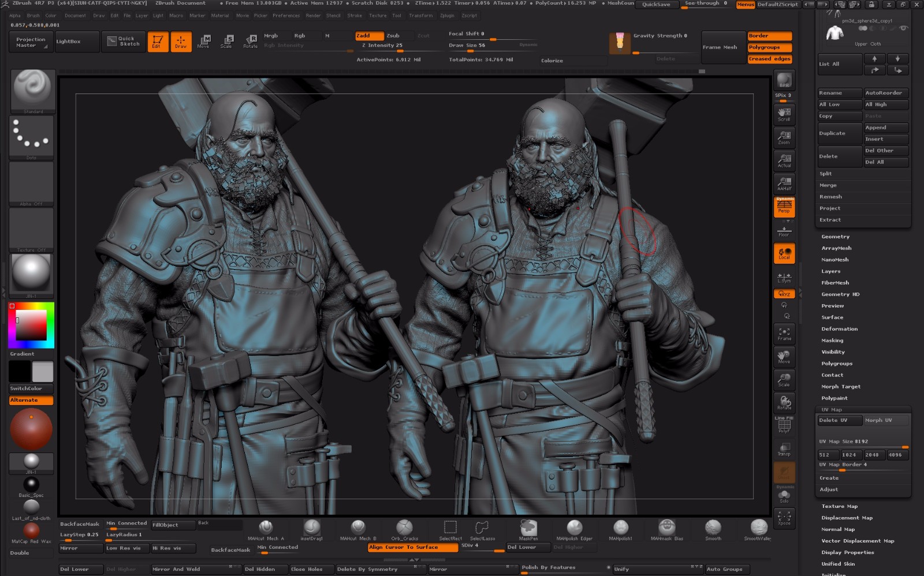924x576 pixels.
Task: Open the Stroke menu
Action: click(x=355, y=16)
